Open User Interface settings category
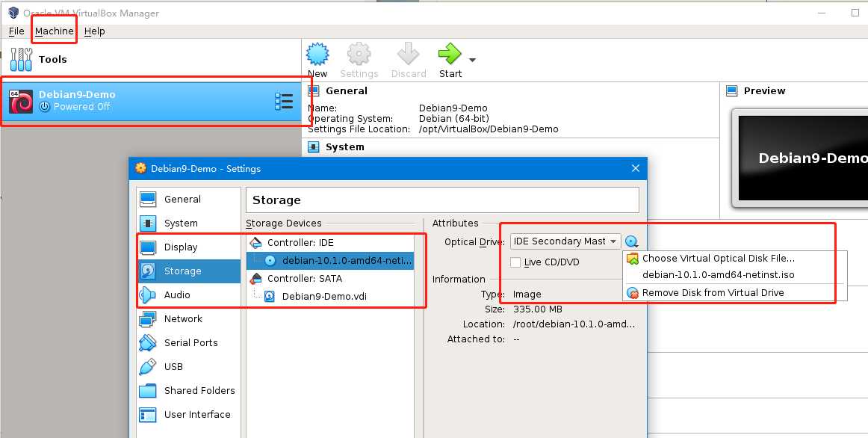 click(x=188, y=414)
